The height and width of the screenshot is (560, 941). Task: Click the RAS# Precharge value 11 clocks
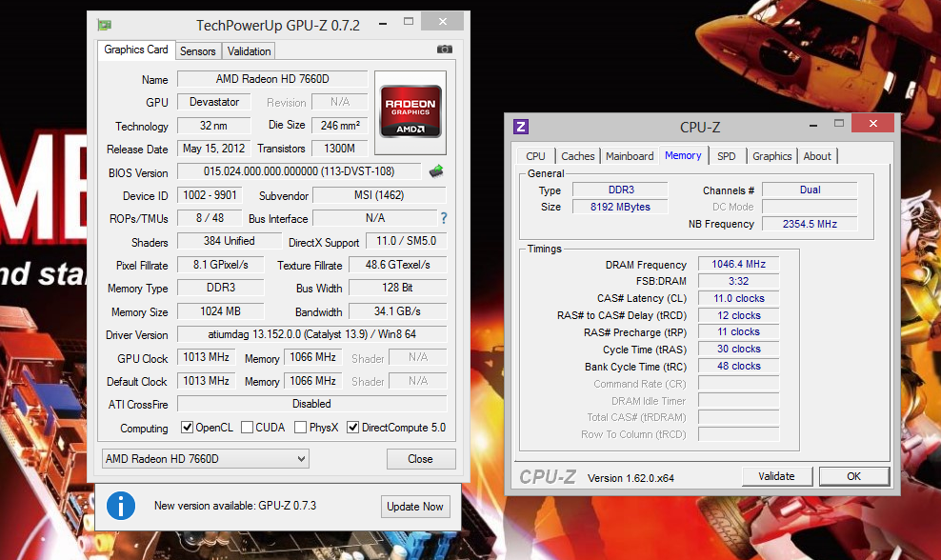click(x=739, y=331)
